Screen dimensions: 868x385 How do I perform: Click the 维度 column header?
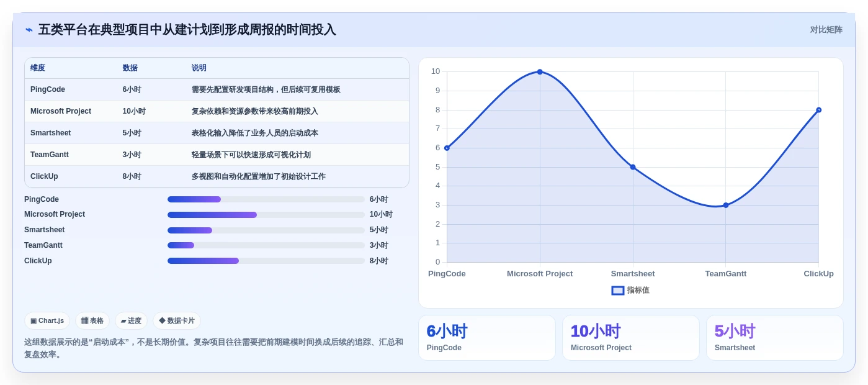point(38,68)
